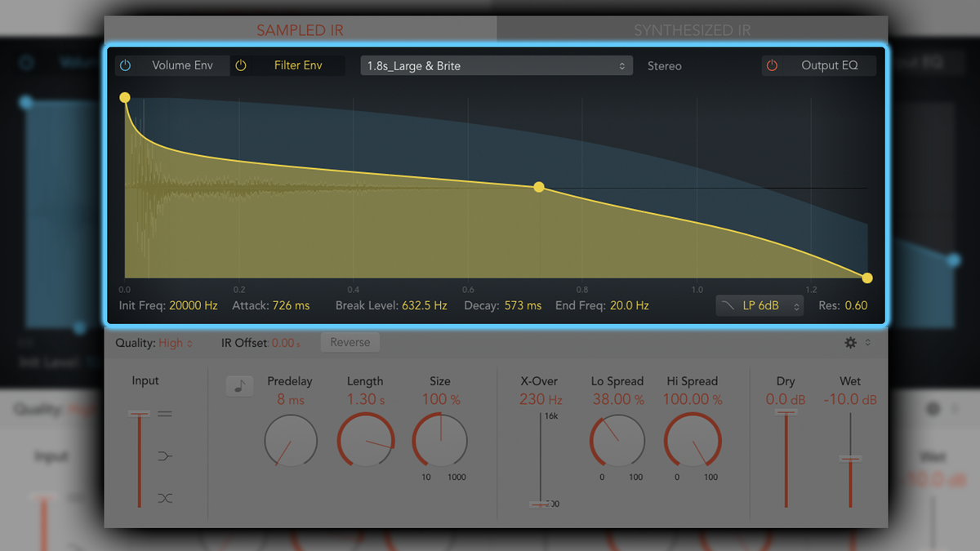Enable the Volume Env power toggle

point(125,65)
